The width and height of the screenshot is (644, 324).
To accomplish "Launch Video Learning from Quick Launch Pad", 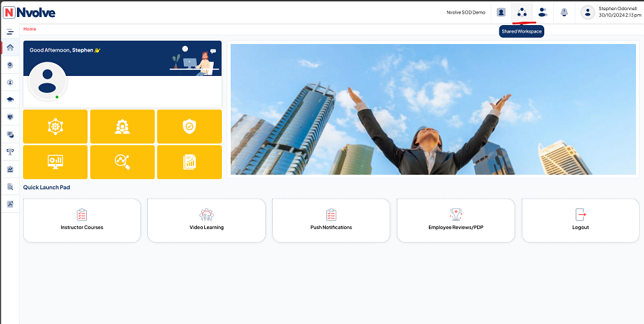I will point(206,220).
